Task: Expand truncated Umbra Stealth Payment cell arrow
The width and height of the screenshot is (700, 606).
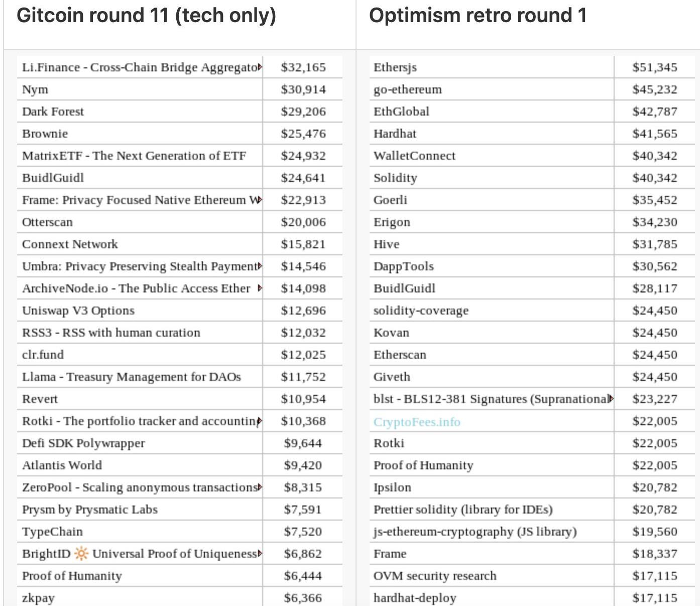Action: 260,266
